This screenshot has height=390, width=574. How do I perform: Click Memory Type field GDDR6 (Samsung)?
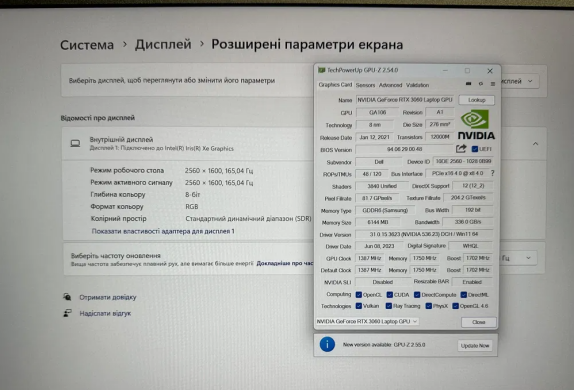tap(385, 210)
